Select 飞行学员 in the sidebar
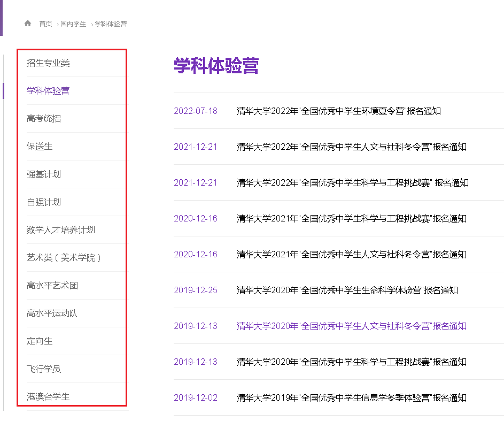 44,369
